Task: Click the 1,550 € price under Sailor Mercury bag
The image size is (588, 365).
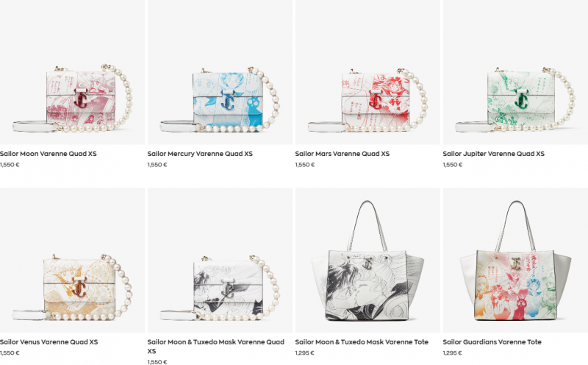Action: point(157,165)
